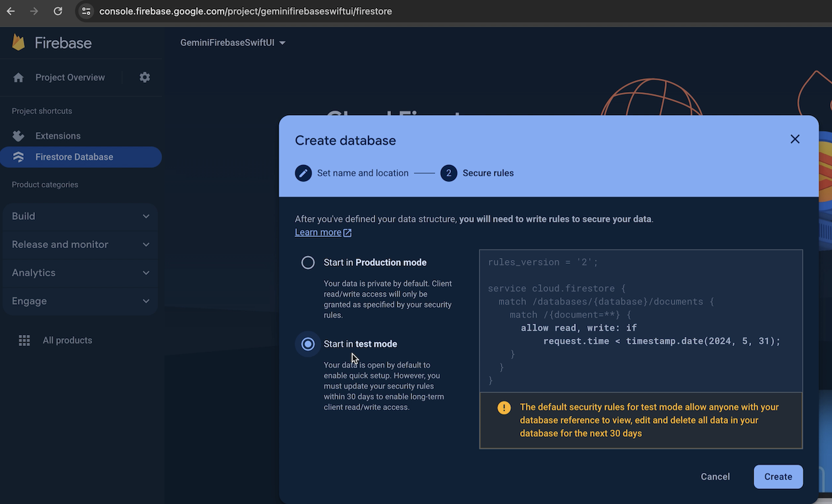Click the Project Overview home icon
Viewport: 832px width, 504px height.
click(x=18, y=78)
